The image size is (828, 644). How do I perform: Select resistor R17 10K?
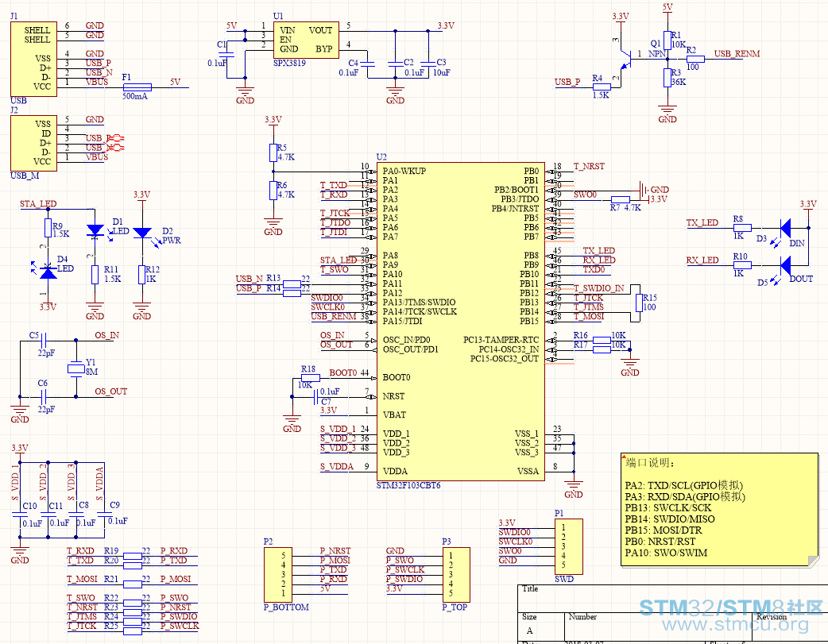point(602,349)
